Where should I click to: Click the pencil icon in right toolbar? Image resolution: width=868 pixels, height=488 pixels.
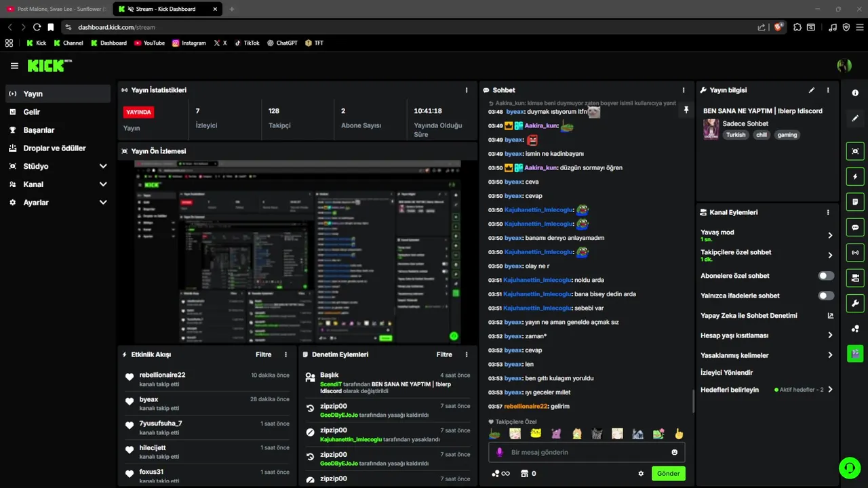(855, 118)
